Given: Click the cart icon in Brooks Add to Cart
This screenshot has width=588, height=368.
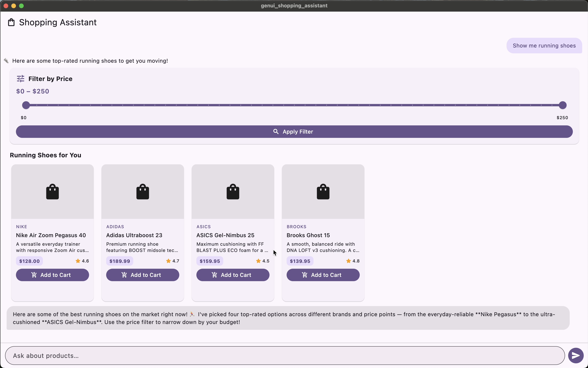Looking at the screenshot, I should tap(304, 275).
